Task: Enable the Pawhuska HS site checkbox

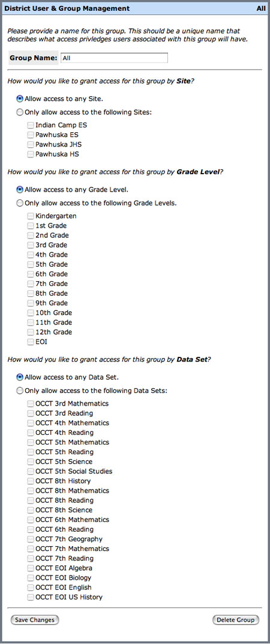Action: pyautogui.click(x=31, y=154)
